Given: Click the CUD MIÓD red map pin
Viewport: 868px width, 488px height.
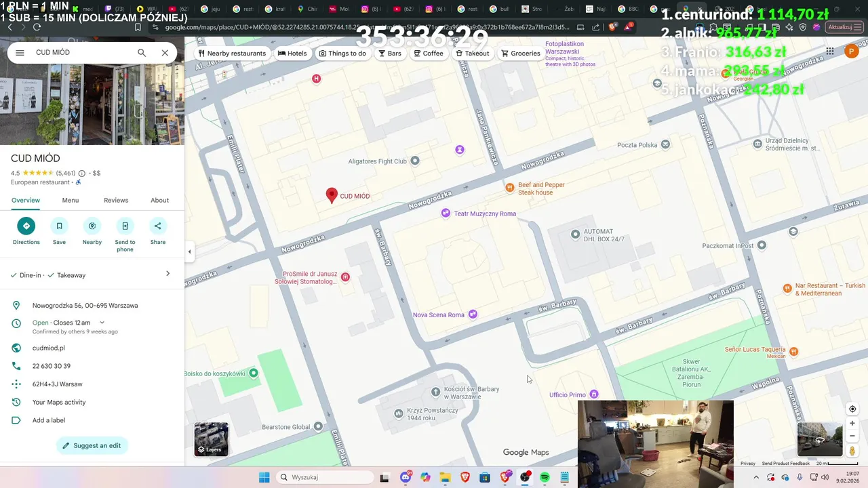Looking at the screenshot, I should (x=332, y=195).
